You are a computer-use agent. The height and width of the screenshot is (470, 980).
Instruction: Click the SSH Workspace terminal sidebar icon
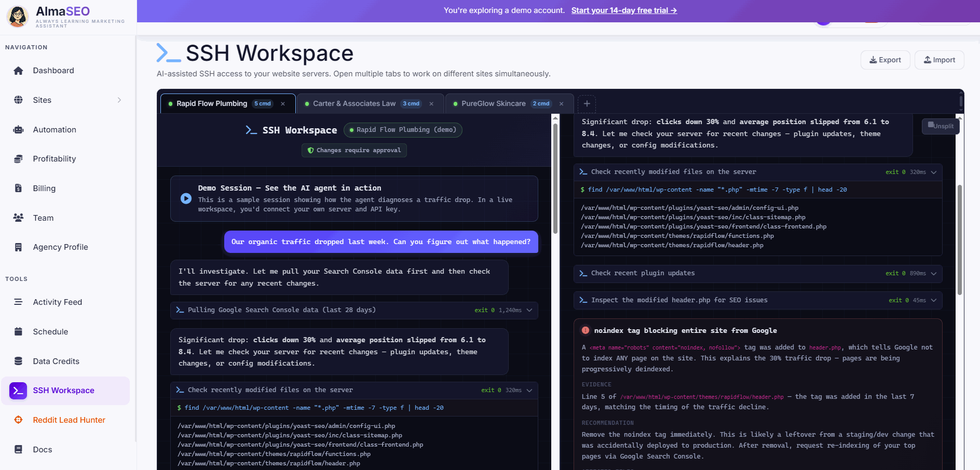coord(18,391)
